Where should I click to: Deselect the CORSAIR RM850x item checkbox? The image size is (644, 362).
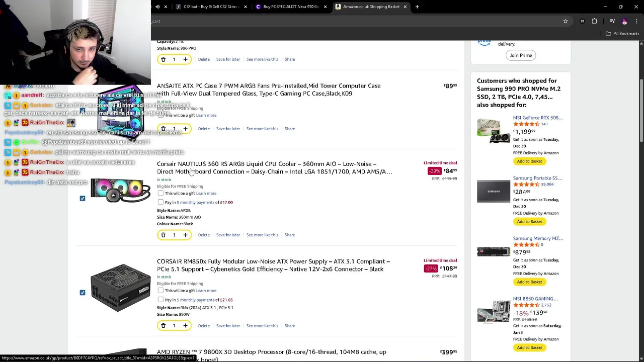pyautogui.click(x=83, y=292)
